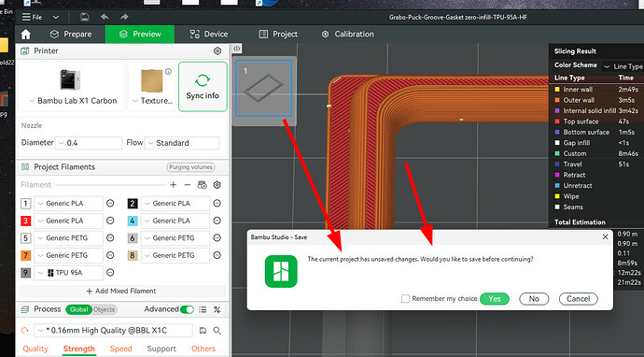Image resolution: width=644 pixels, height=357 pixels.
Task: Select the Bambu Lab X1 Carbon printer dropdown
Action: click(72, 87)
